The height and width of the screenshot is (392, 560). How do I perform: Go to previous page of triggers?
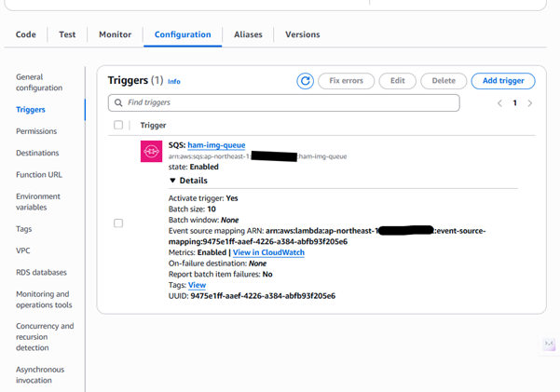[499, 103]
